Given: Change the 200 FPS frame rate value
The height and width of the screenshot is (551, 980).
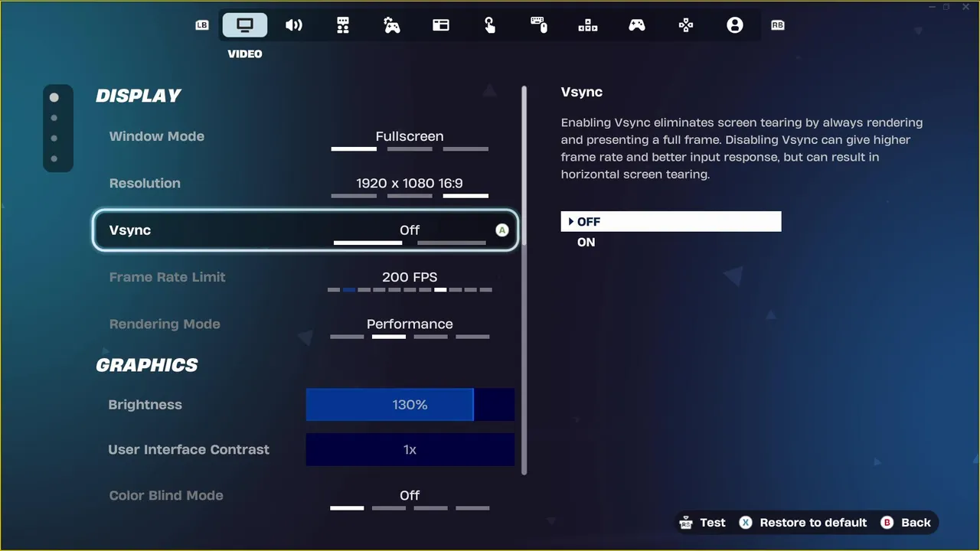Looking at the screenshot, I should pyautogui.click(x=410, y=277).
